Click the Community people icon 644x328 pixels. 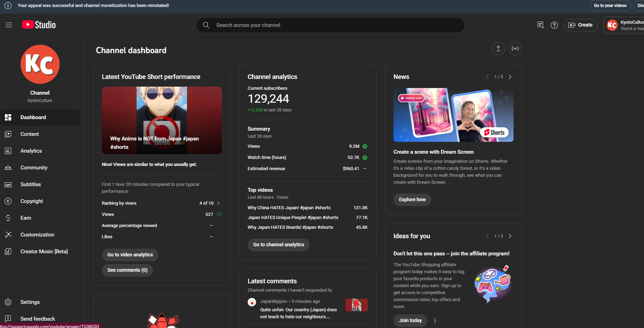pos(8,168)
